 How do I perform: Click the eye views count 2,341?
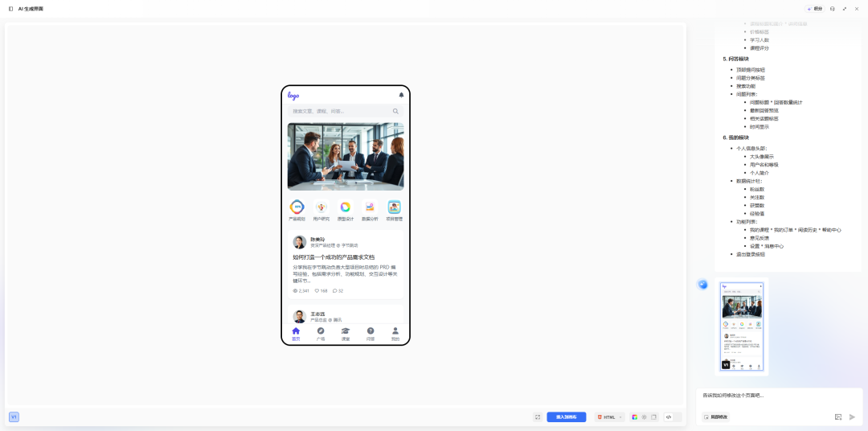coord(301,290)
